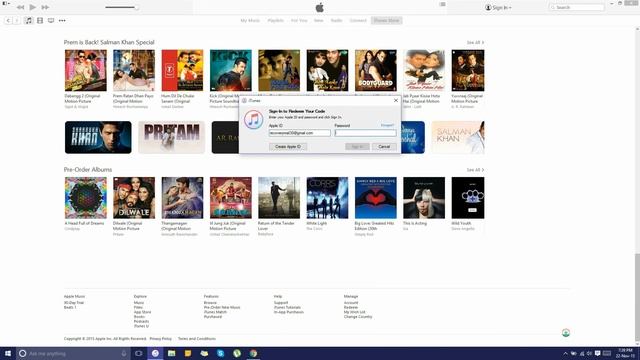
Task: Open the Prem Ratan Dhan Payo album cover
Action: (x=134, y=71)
